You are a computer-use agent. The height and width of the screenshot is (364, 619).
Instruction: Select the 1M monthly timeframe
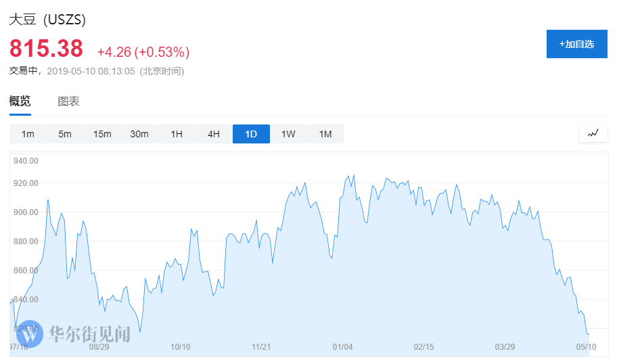pyautogui.click(x=325, y=134)
